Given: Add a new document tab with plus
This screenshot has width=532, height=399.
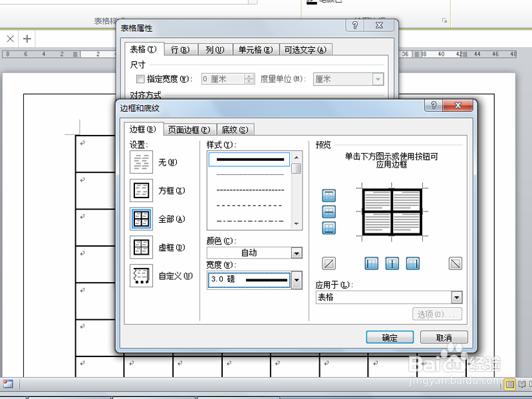Looking at the screenshot, I should point(27,39).
